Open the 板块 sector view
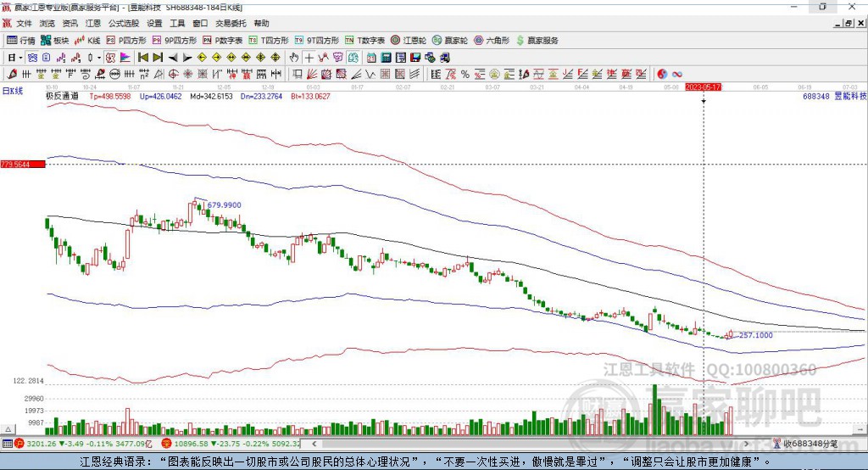The image size is (868, 470). click(55, 41)
